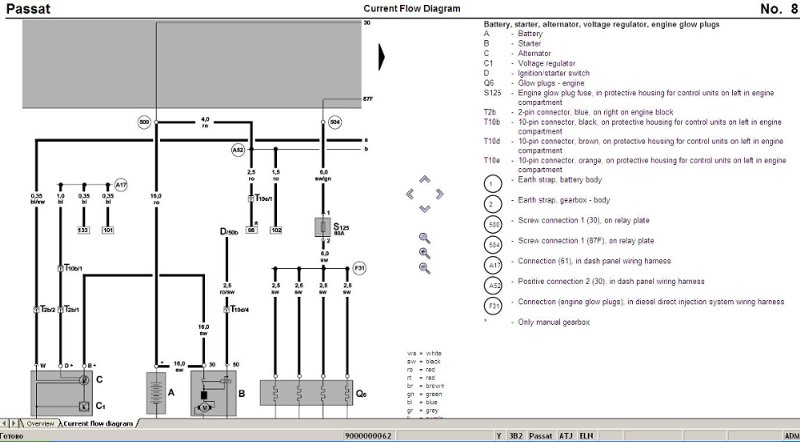The height and width of the screenshot is (442, 800).
Task: Click the middle magnifier zoom icon
Action: point(424,253)
